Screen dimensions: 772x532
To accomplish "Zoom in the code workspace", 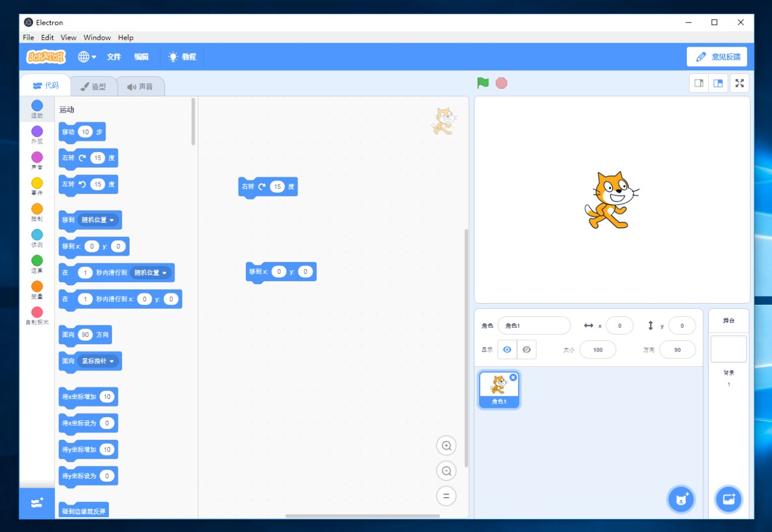I will (447, 446).
